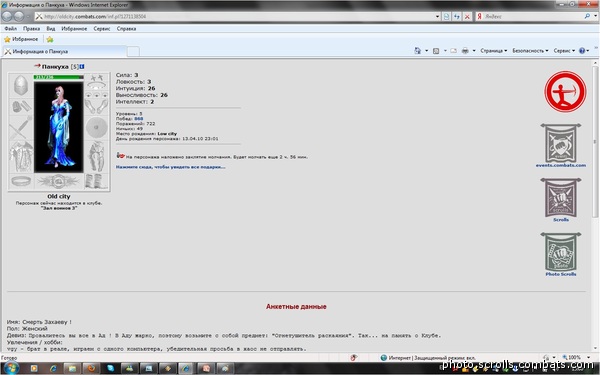Expand the Страница dropdown menu
Image resolution: width=600 pixels, height=375 pixels.
click(494, 51)
